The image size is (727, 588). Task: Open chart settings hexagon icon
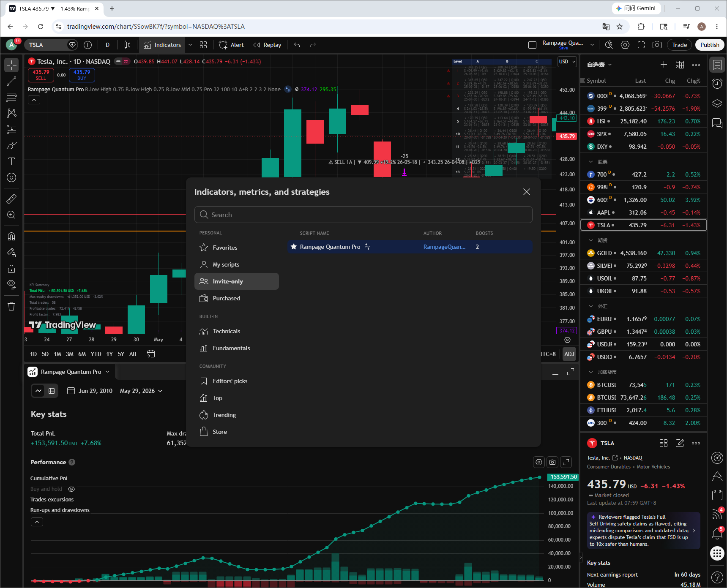pyautogui.click(x=625, y=45)
